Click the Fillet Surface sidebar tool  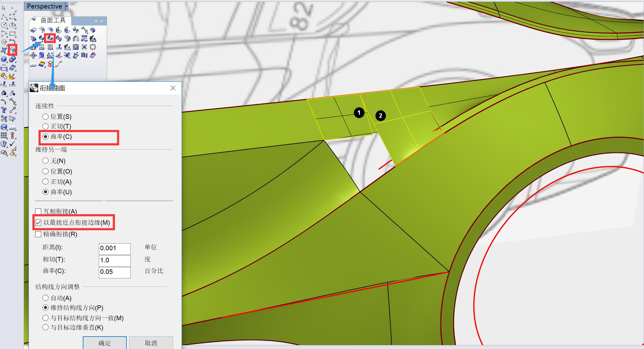pos(13,50)
